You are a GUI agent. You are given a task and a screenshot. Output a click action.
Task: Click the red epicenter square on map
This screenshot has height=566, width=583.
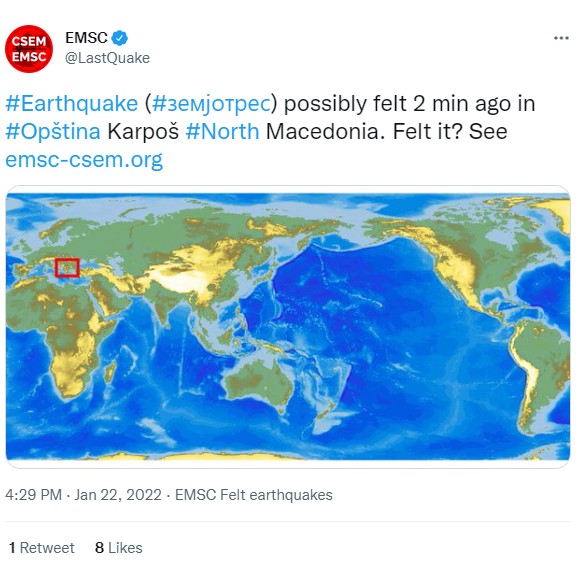coord(67,268)
